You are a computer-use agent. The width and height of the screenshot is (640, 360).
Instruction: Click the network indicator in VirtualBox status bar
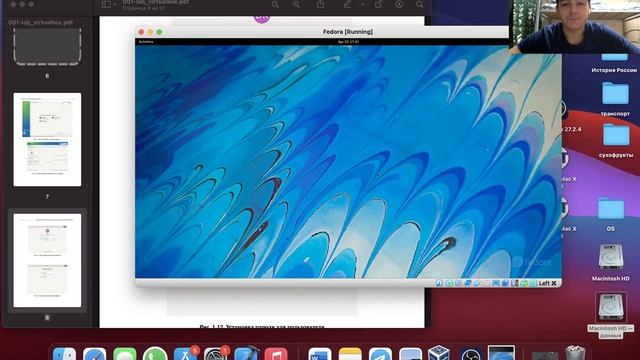tap(467, 283)
